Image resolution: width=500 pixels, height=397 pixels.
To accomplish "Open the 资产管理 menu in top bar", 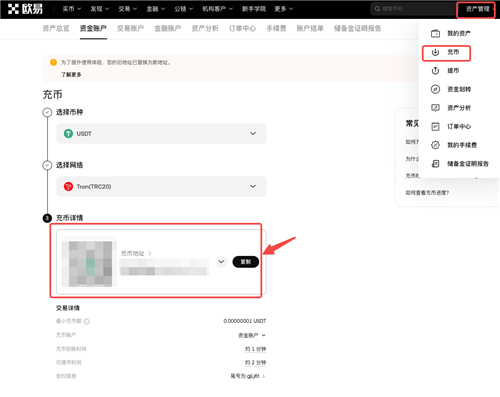I will click(x=477, y=9).
